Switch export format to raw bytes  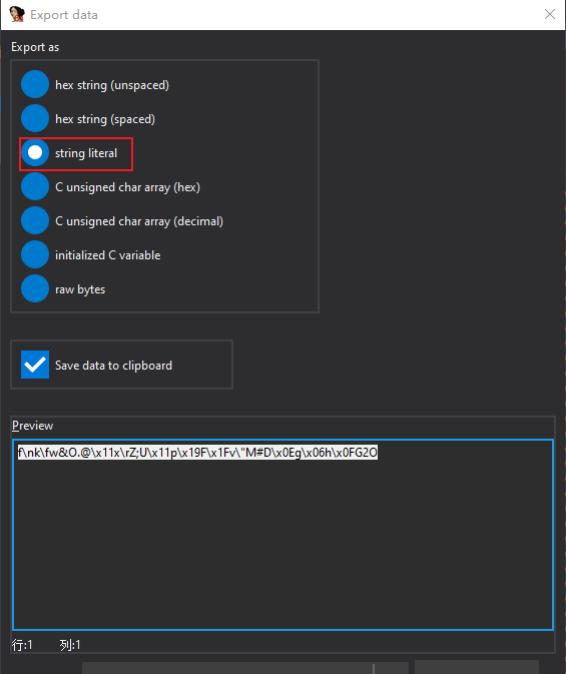click(35, 289)
